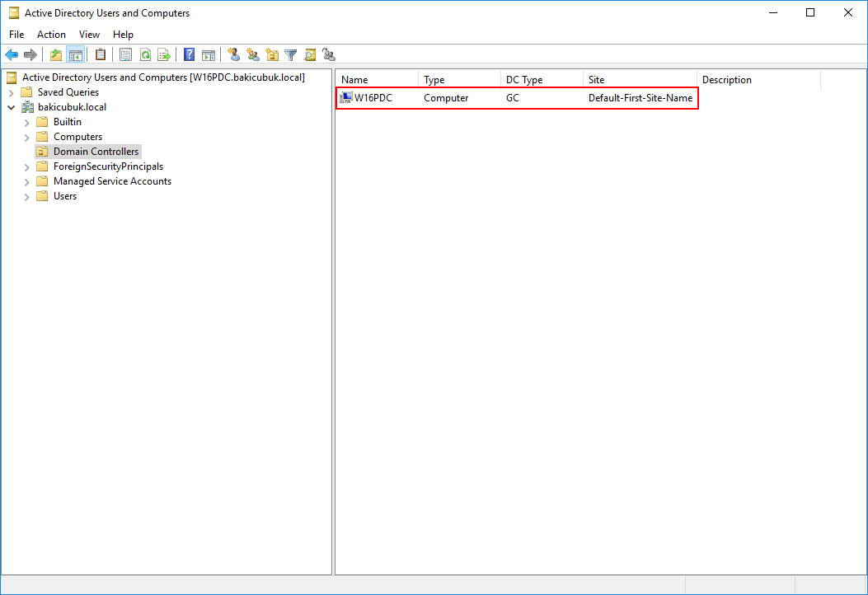Create new organizational unit toolbar icon
The height and width of the screenshot is (595, 868).
(x=272, y=54)
